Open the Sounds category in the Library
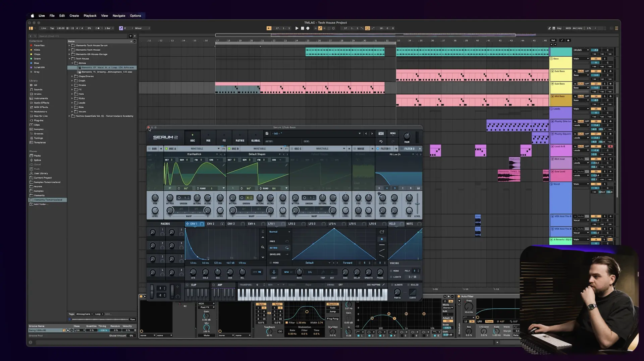Screen dimensions: 644x361 (38, 89)
